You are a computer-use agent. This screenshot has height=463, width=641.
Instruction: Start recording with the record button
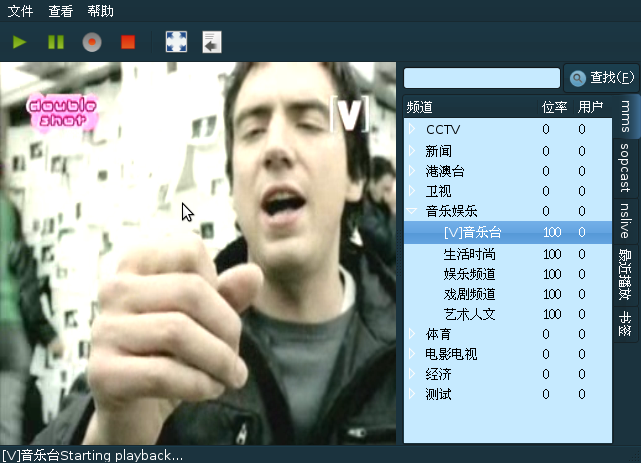coord(92,42)
